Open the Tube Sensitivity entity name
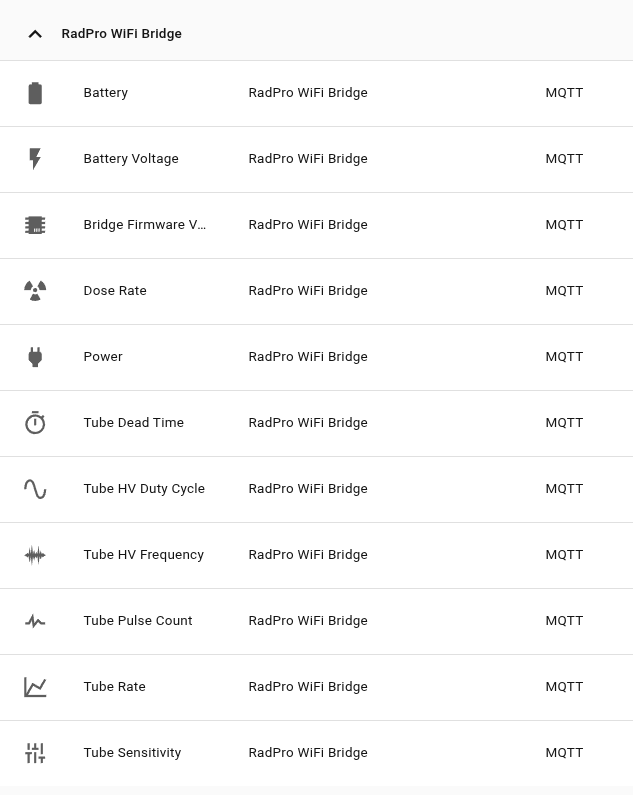This screenshot has height=795, width=633. (x=132, y=752)
